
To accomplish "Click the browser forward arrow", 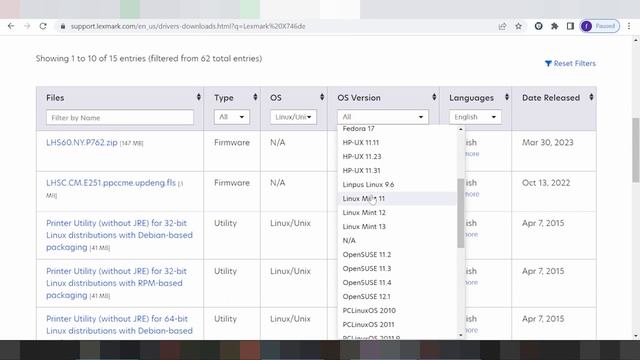I will [x=27, y=26].
